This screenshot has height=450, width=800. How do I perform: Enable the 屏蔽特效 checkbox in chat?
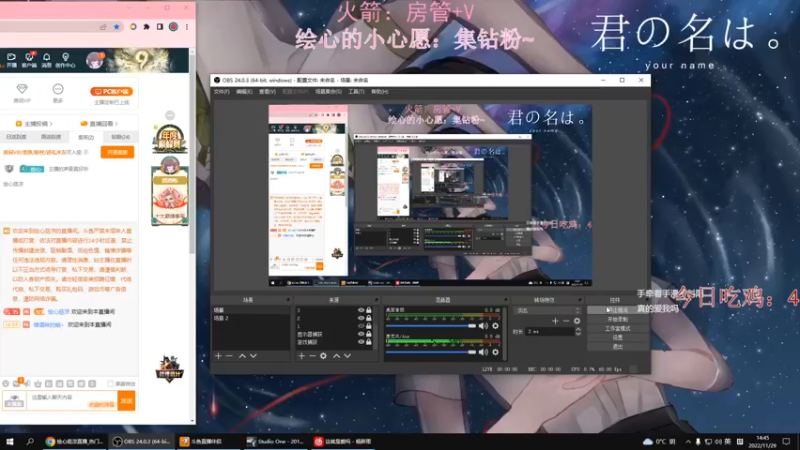click(x=110, y=384)
